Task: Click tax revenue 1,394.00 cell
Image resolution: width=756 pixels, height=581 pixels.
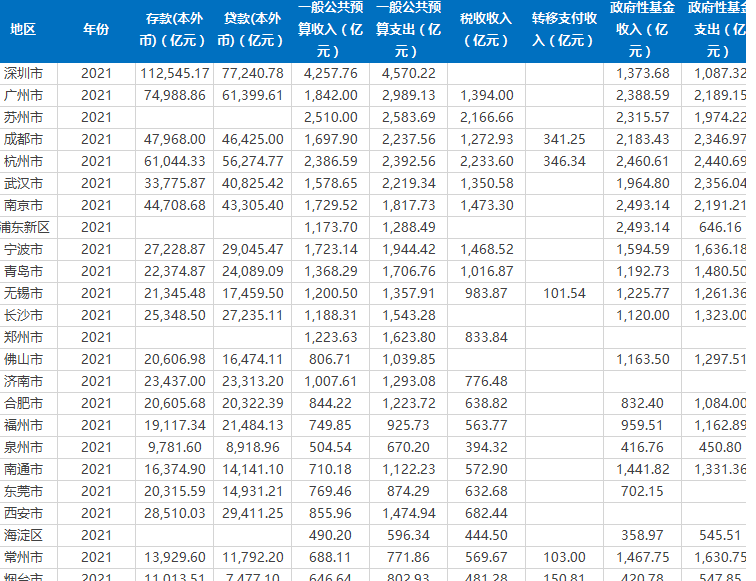Action: coord(486,95)
